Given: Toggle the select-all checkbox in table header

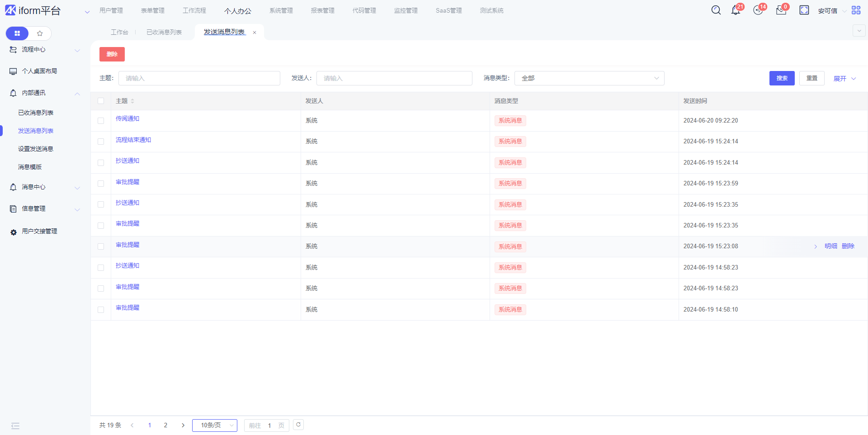Looking at the screenshot, I should pos(101,101).
